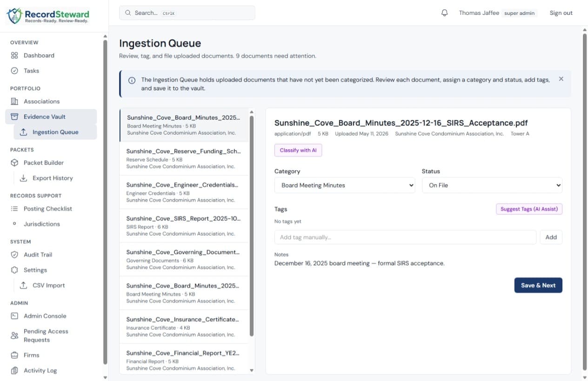Click the Firms briefcase icon

[14, 355]
